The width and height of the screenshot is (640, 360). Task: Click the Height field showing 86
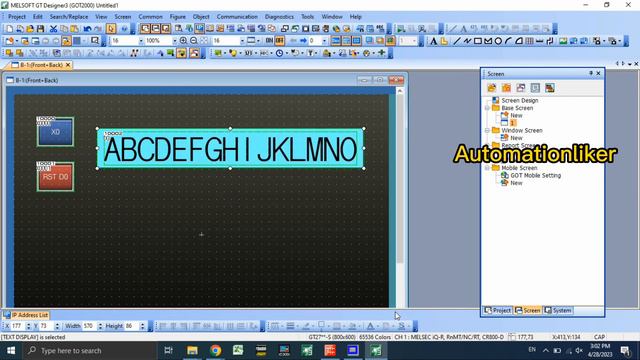pyautogui.click(x=131, y=326)
